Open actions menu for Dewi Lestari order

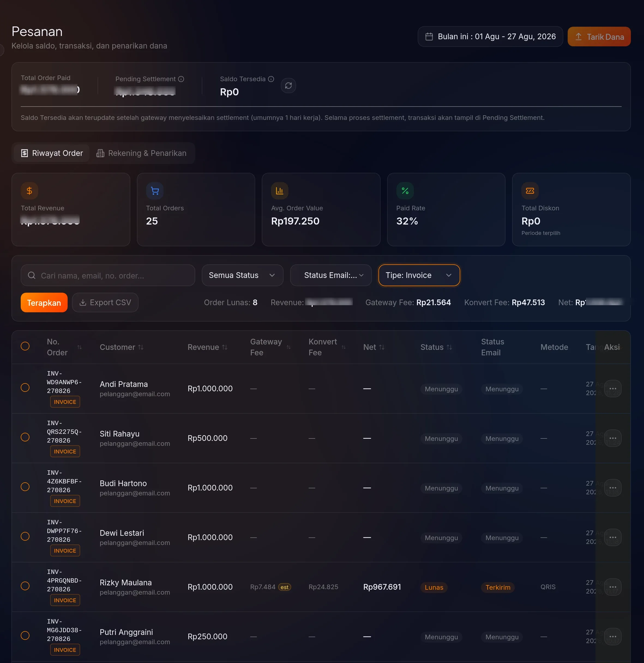(x=613, y=537)
